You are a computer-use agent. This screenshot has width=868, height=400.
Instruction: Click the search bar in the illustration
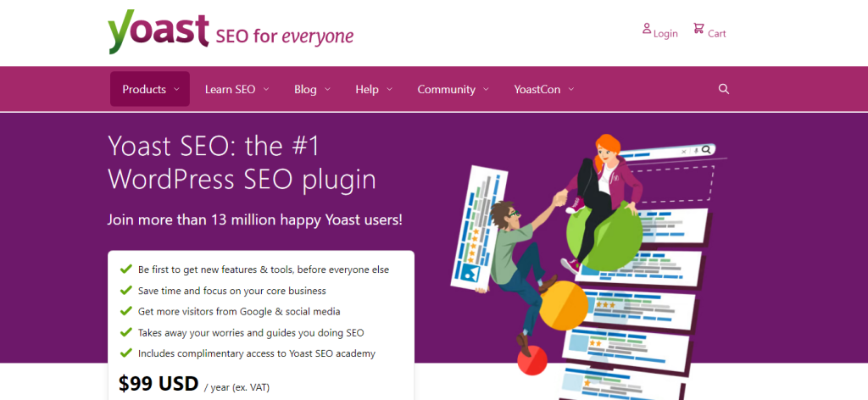pyautogui.click(x=667, y=151)
